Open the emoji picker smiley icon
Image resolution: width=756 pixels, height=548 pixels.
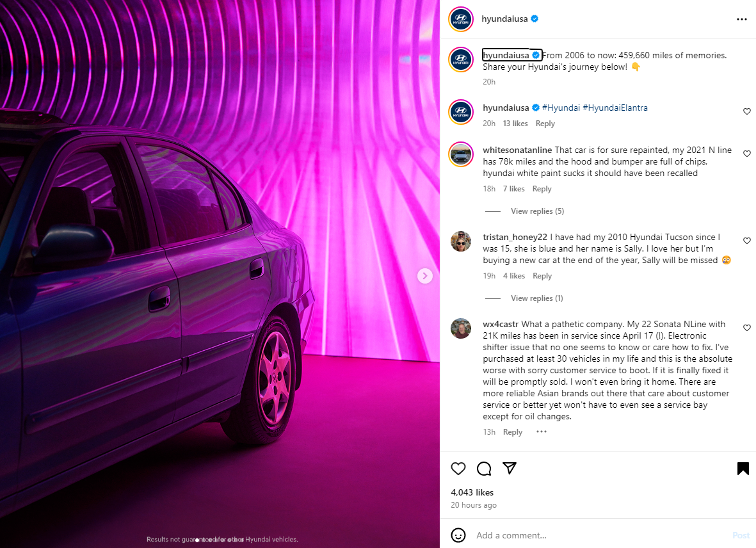(x=458, y=535)
